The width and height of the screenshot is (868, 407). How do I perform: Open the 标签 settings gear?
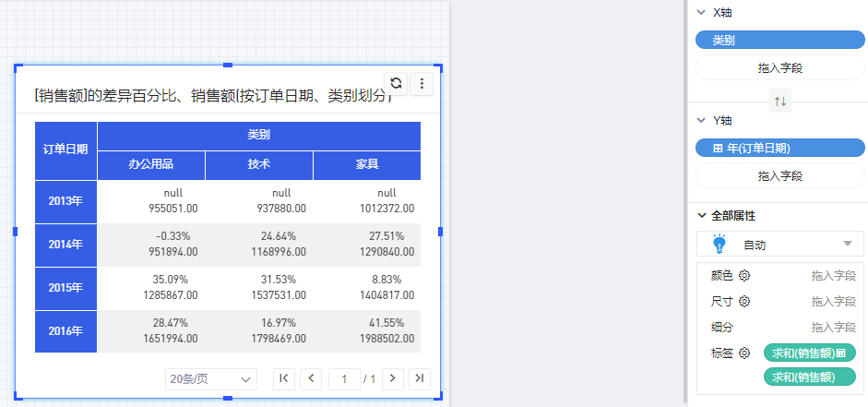744,353
